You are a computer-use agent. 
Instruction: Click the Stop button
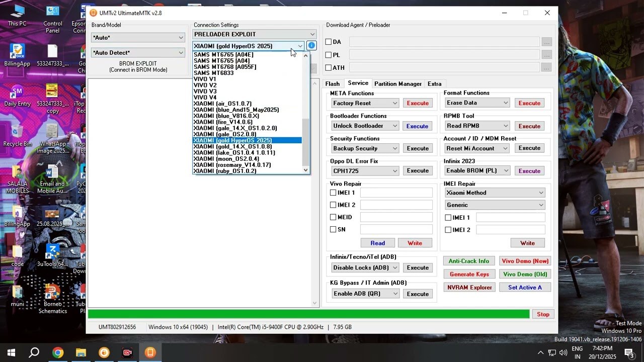tap(543, 314)
